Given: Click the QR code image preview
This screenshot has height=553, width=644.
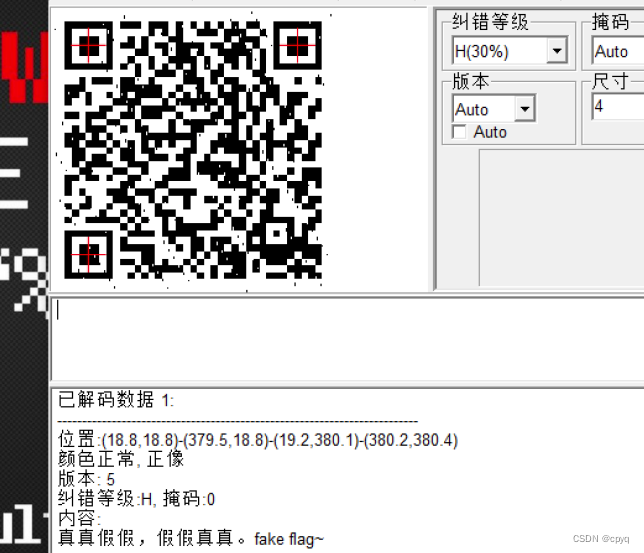Looking at the screenshot, I should 193,150.
